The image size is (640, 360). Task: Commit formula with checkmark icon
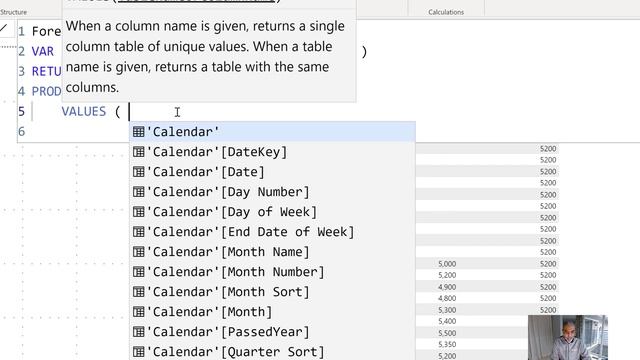(4, 29)
